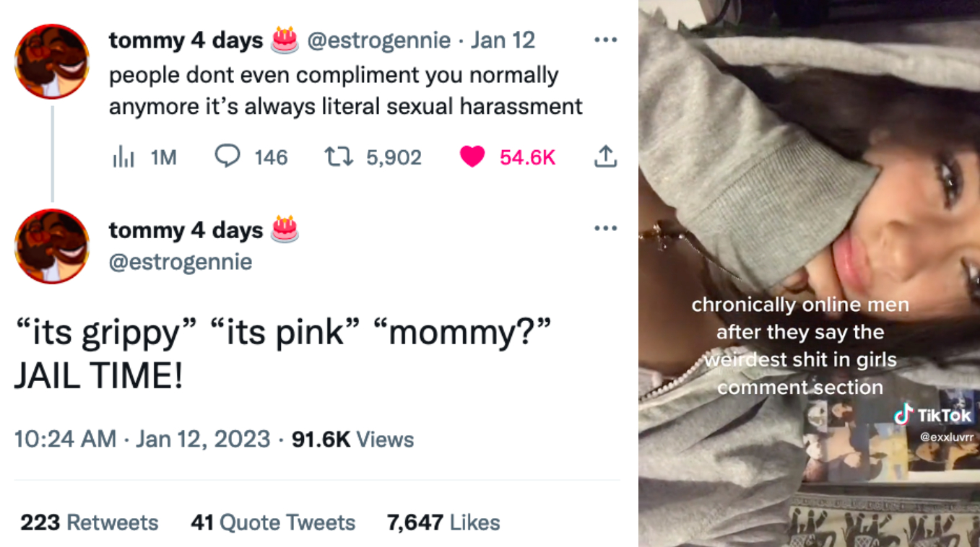This screenshot has width=980, height=547.
Task: Open the second tweet's three-dot menu
Action: [605, 229]
